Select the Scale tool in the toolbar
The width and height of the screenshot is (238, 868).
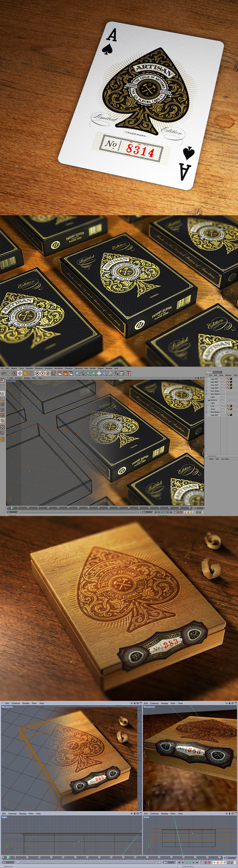(x=25, y=373)
